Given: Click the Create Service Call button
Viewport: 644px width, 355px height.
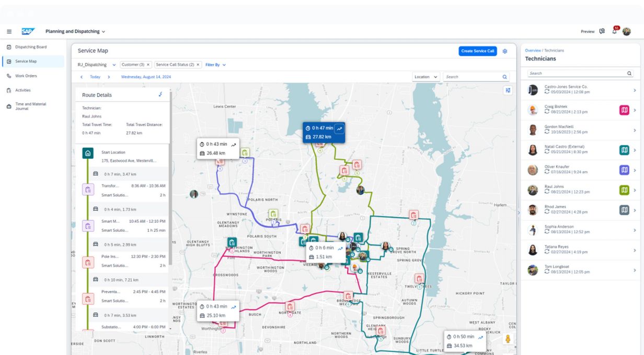Looking at the screenshot, I should 478,51.
